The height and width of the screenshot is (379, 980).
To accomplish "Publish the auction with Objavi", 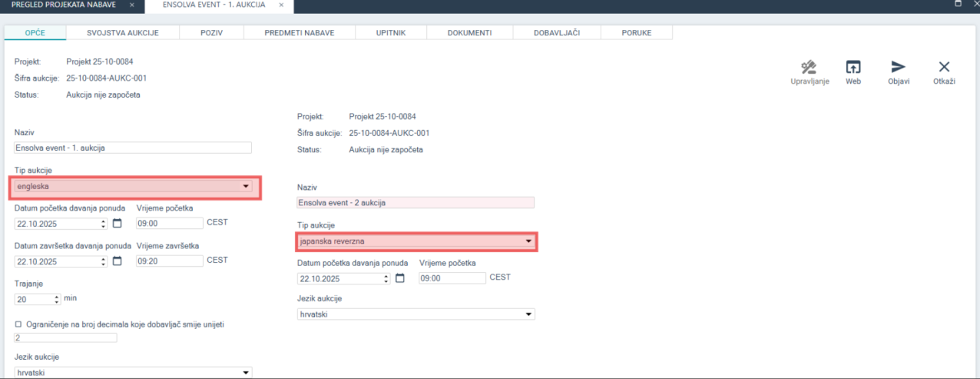I will pos(898,67).
